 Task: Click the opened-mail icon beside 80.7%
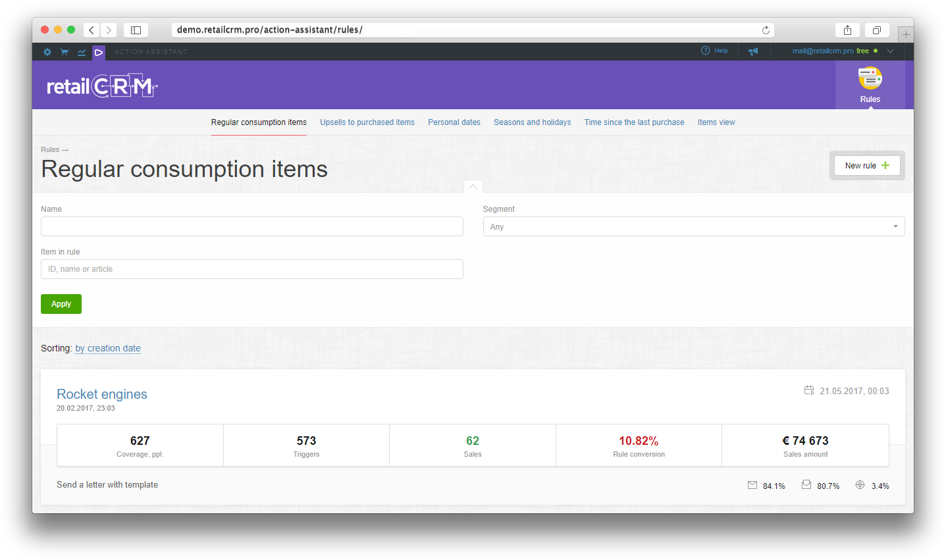[x=806, y=484]
